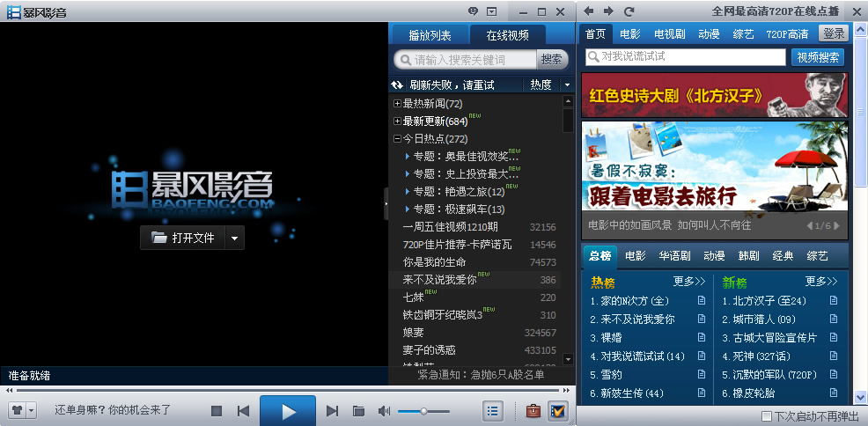Click the open folder icon in control bar
The height and width of the screenshot is (426, 868).
[358, 411]
